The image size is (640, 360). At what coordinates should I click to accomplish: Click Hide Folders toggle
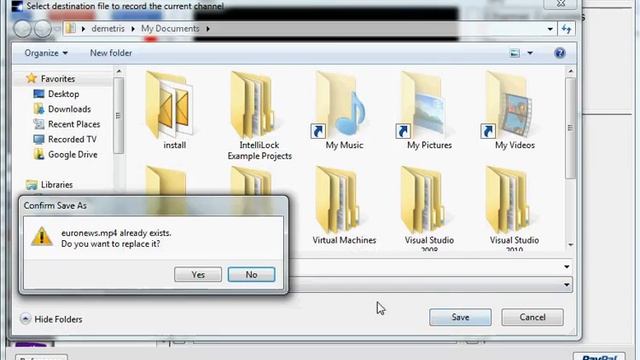click(51, 319)
